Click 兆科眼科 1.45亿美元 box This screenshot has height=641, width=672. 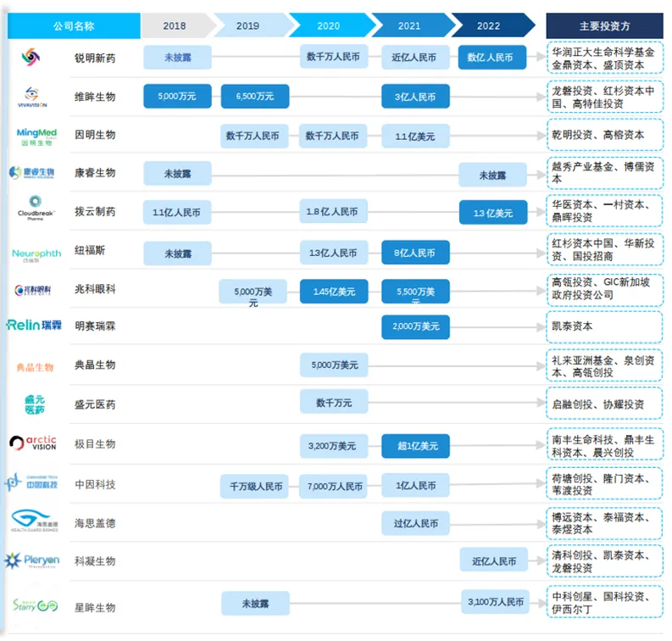point(334,292)
